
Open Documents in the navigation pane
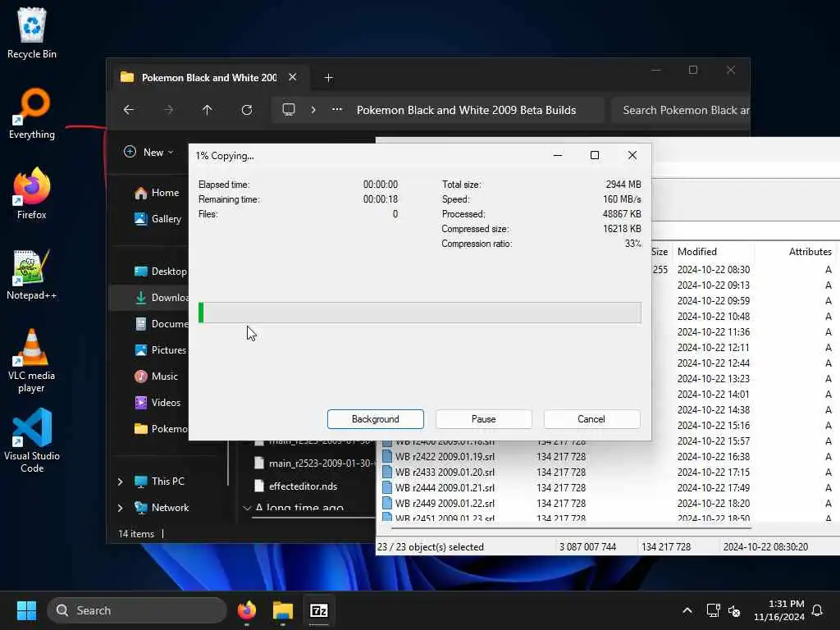click(161, 323)
